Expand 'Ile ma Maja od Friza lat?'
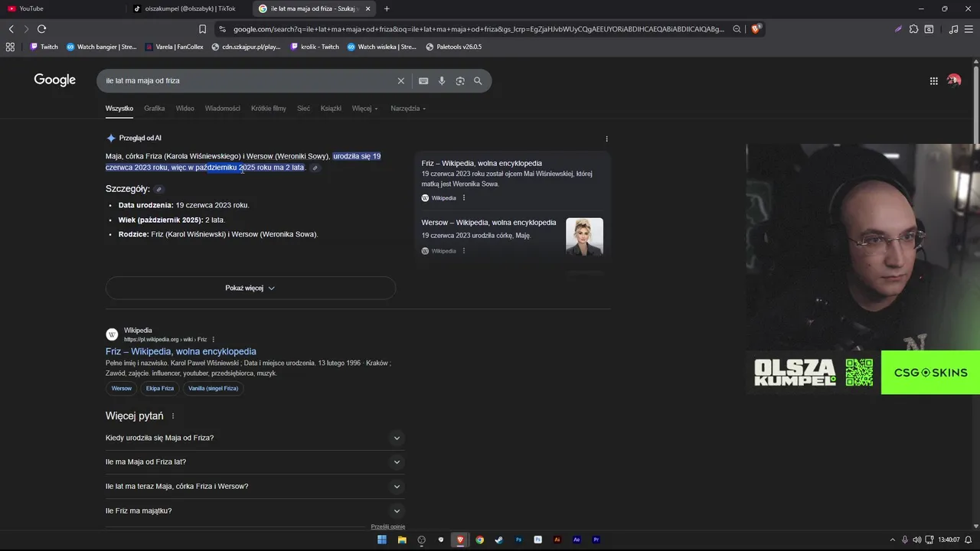Viewport: 980px width, 551px height. (x=255, y=462)
